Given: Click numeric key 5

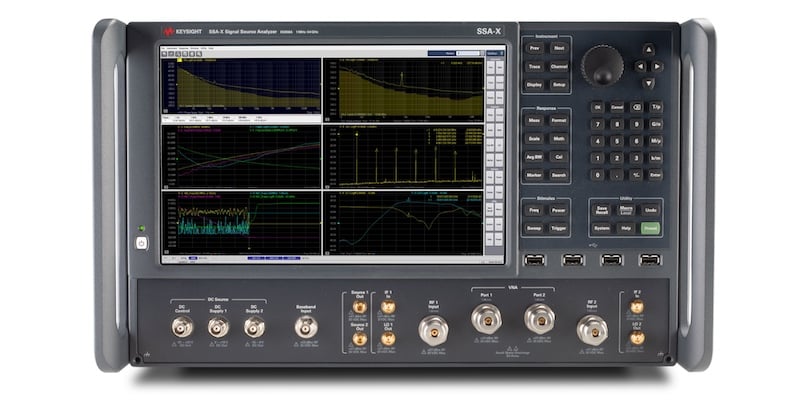Looking at the screenshot, I should (617, 141).
